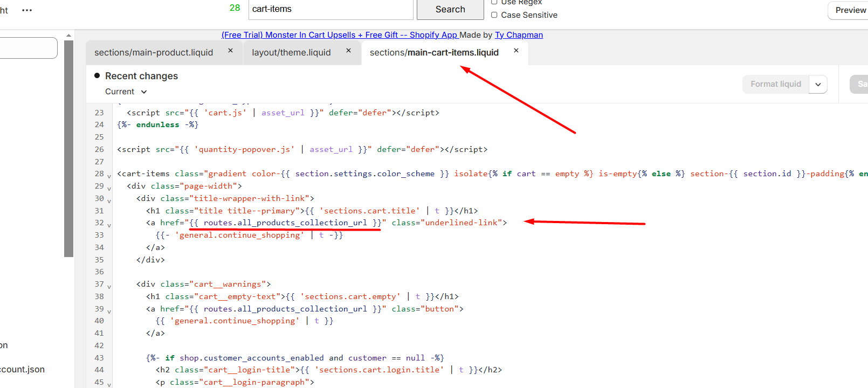Click 'sections.cart.empty' on line 38

coord(350,296)
